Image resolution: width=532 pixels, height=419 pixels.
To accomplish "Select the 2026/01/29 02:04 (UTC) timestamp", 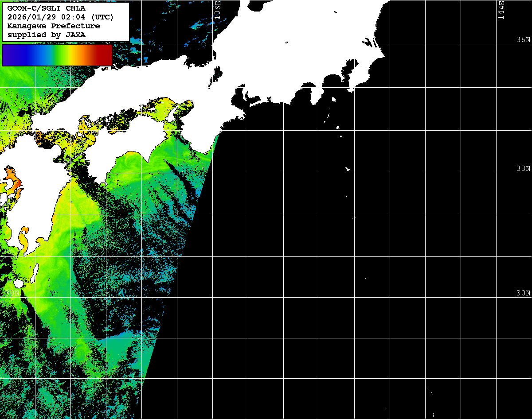I will [x=60, y=17].
